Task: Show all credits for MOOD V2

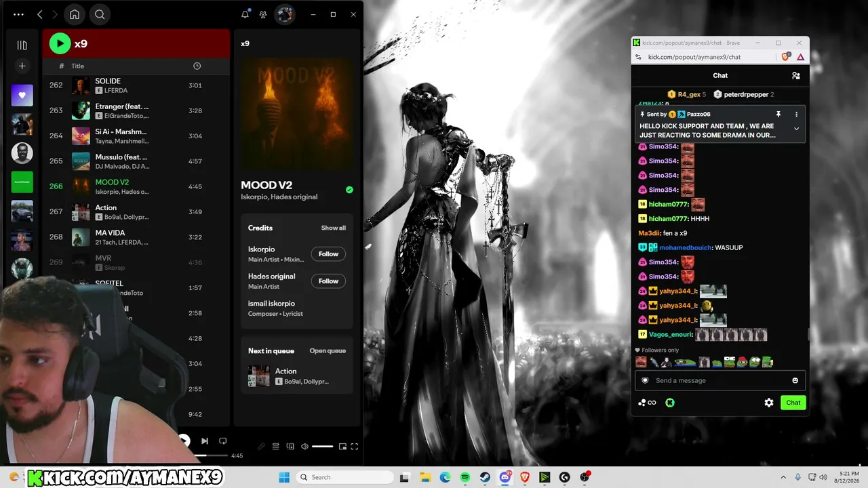Action: (x=333, y=228)
